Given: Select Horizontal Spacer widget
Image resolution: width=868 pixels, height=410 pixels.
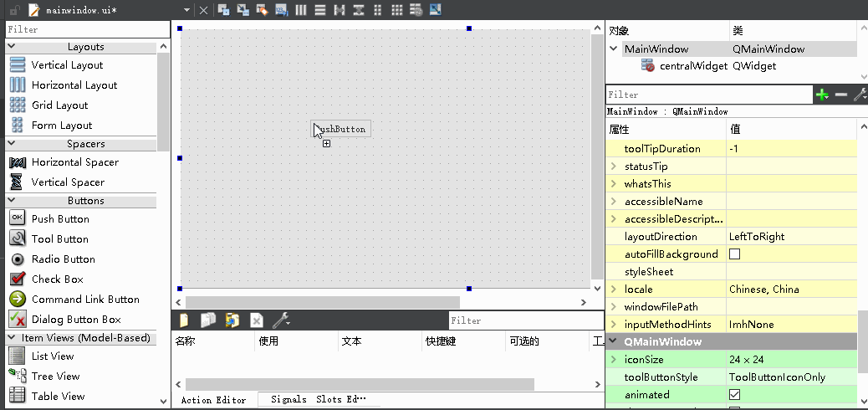Looking at the screenshot, I should point(74,162).
